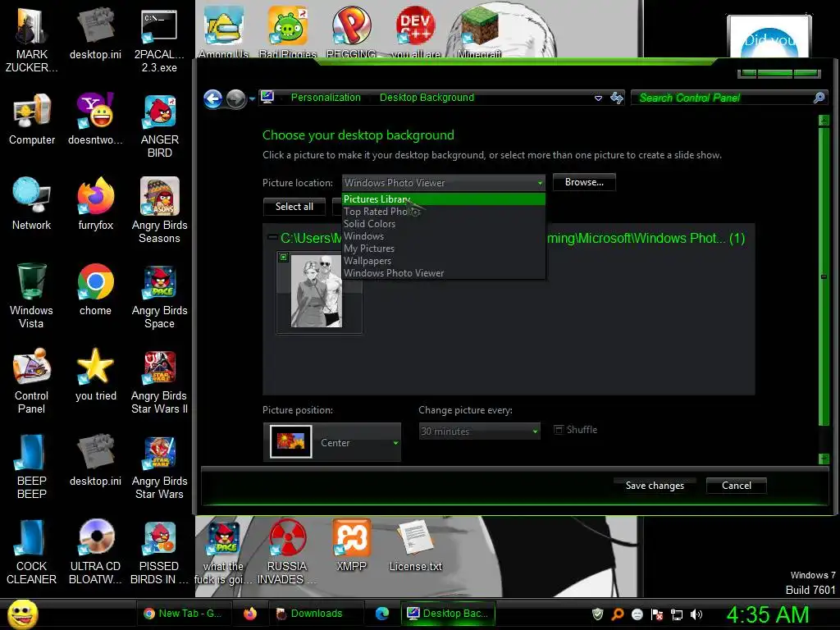Go to Personalization breadcrumb
Viewport: 840px width, 630px height.
(326, 98)
